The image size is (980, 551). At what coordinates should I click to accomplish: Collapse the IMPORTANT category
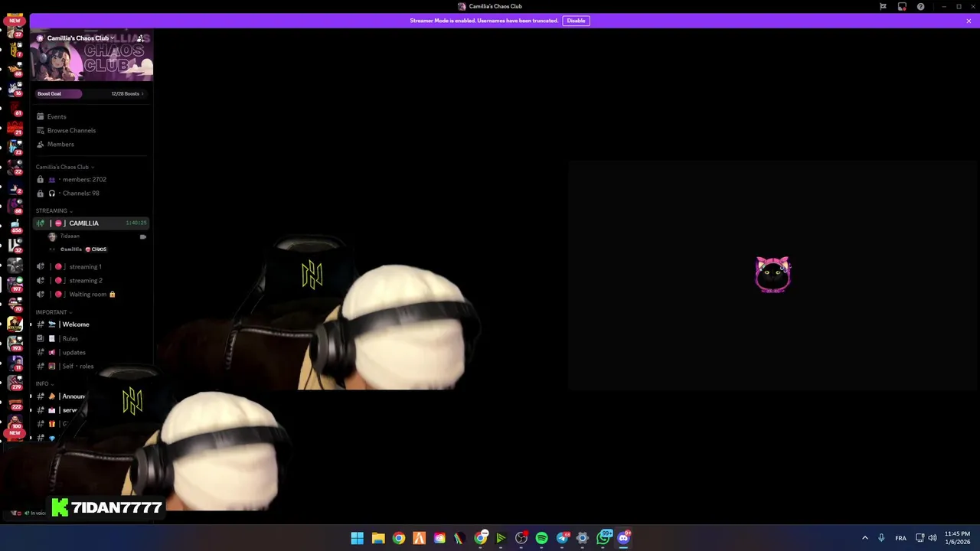tap(54, 312)
